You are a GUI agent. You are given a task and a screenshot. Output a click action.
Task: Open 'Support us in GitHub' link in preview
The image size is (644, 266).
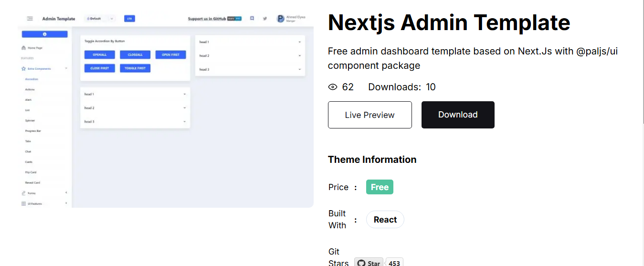[207, 19]
